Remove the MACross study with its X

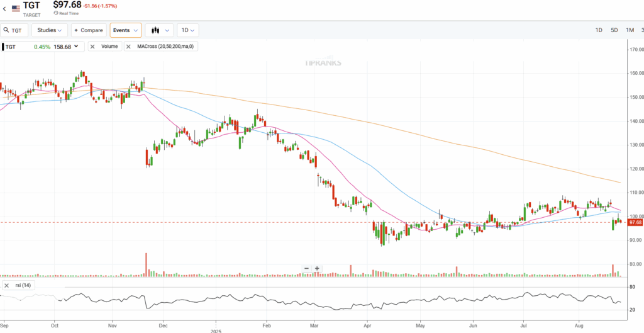point(128,47)
